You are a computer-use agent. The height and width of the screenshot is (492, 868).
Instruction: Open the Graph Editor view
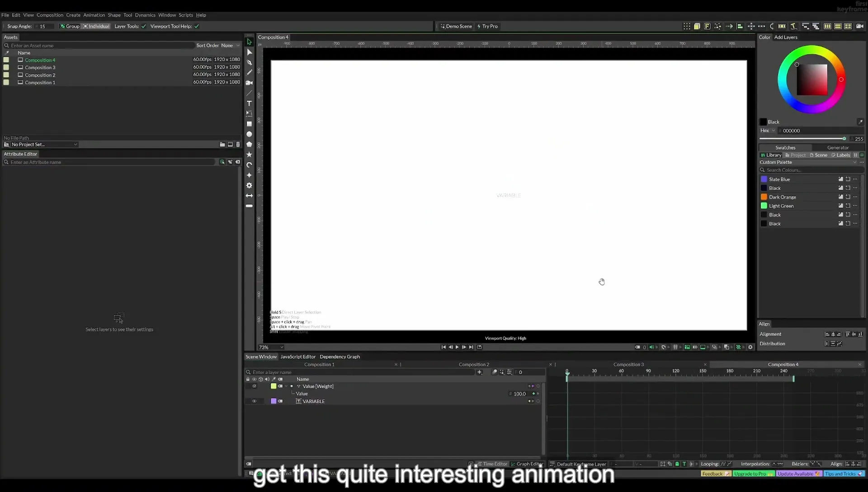[526, 464]
